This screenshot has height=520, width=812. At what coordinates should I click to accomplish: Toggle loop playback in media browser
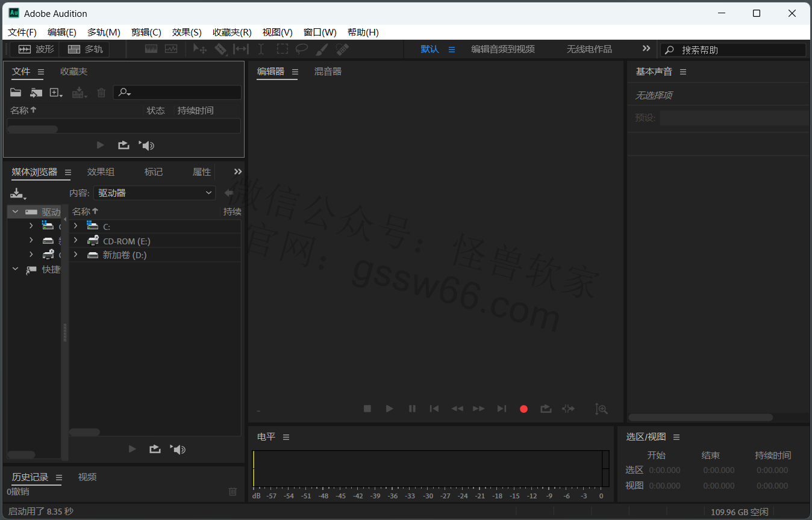155,449
